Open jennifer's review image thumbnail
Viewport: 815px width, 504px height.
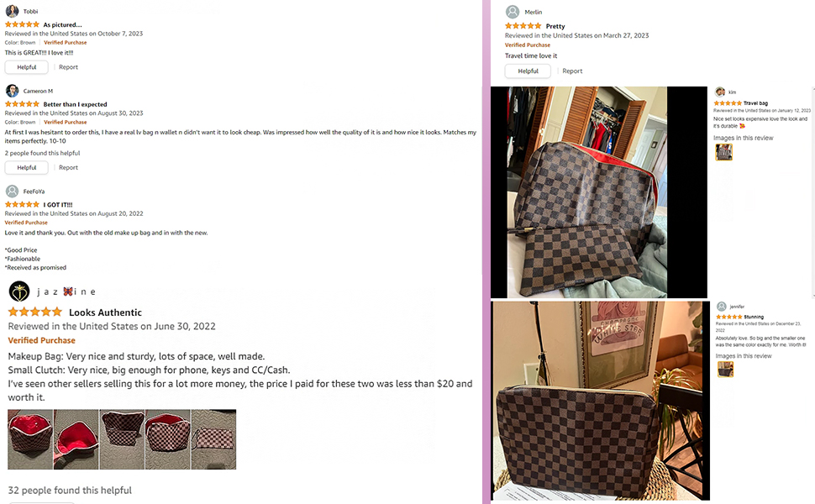tap(725, 369)
